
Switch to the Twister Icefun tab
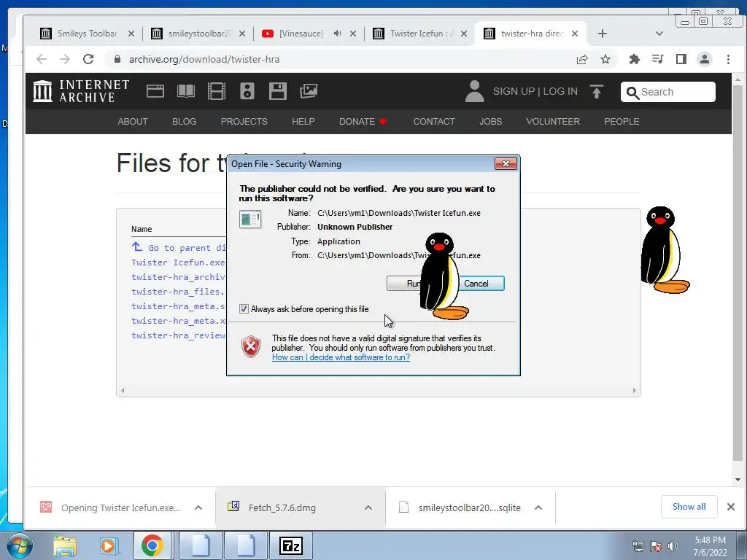coord(419,34)
